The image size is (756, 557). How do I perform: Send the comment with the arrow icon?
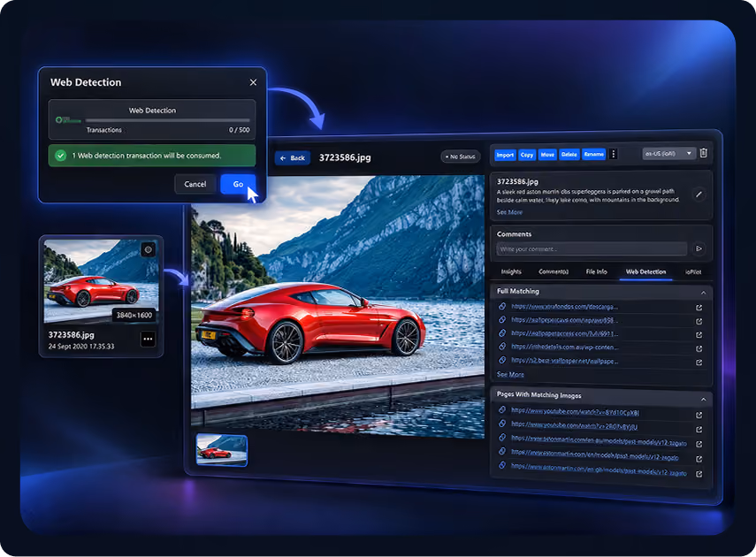click(699, 248)
